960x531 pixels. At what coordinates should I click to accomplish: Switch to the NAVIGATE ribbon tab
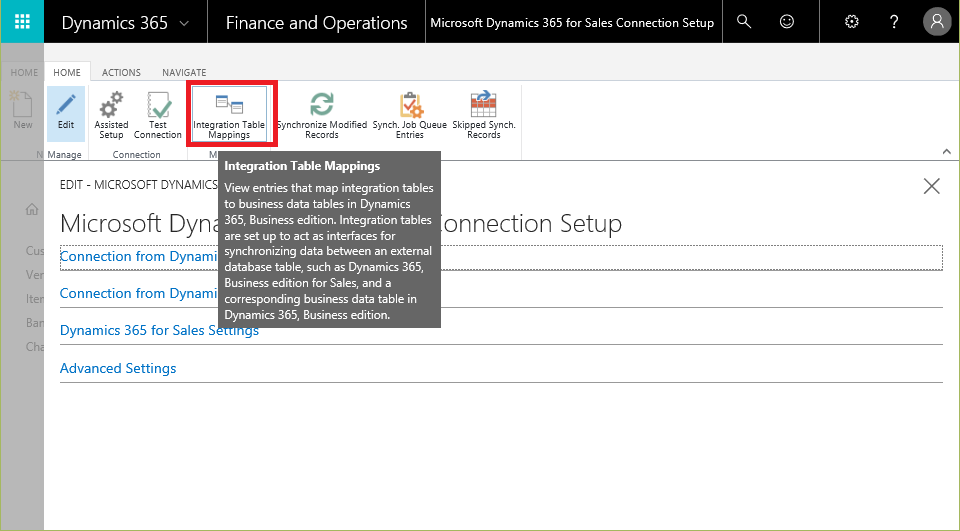(x=184, y=72)
